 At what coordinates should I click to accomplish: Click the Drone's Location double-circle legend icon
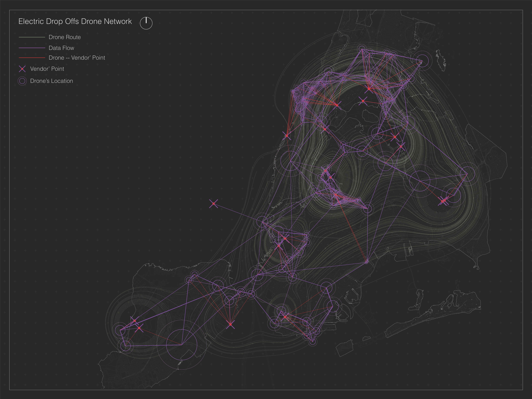point(22,81)
